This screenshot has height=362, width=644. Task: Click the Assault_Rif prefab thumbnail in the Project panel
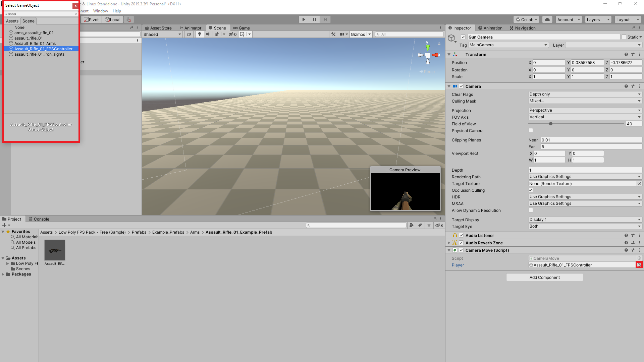coord(54,250)
